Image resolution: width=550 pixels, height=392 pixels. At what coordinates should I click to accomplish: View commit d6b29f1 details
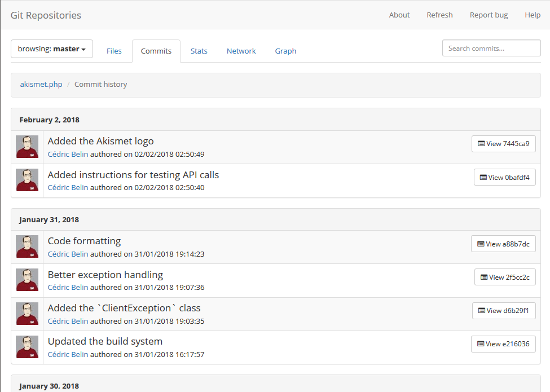pos(504,310)
